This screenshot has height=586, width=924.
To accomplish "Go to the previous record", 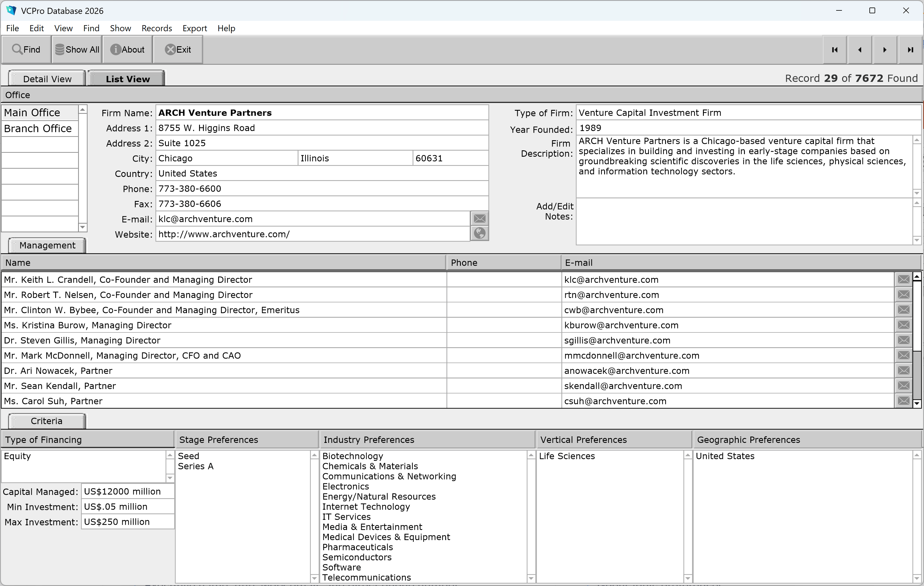I will [860, 50].
